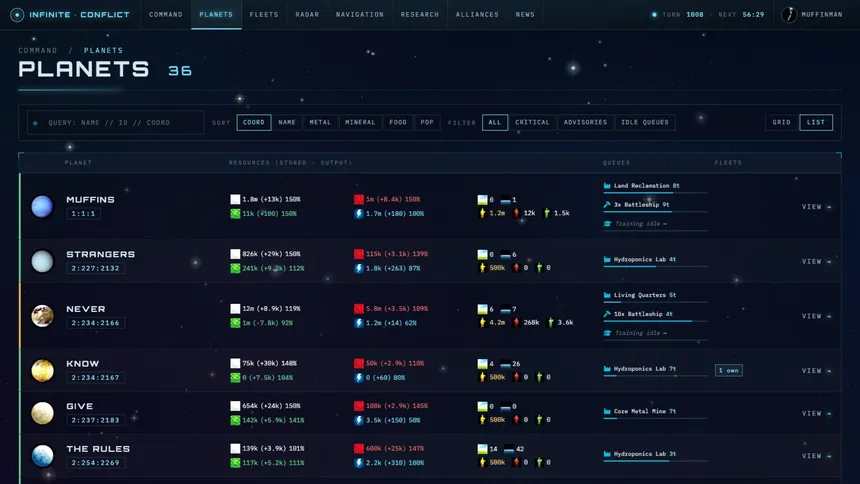Click the food icon in The Rules row
Screen dimensions: 860x484
click(235, 463)
